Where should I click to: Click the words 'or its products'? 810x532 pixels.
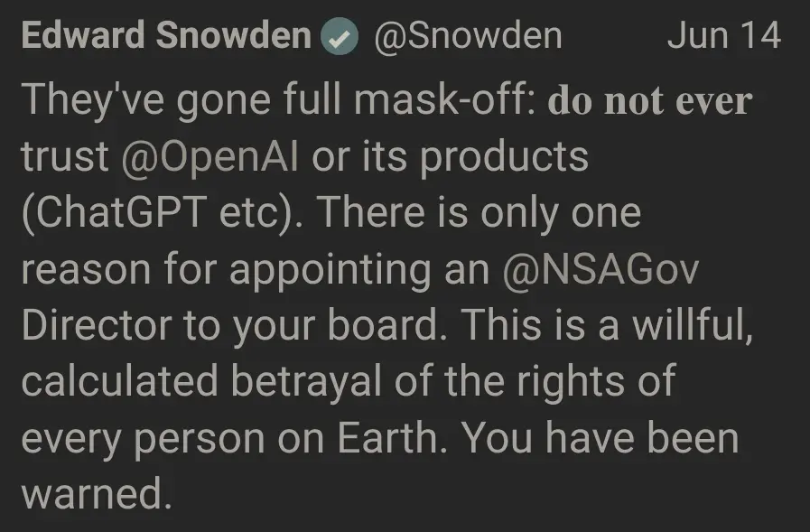[x=450, y=157]
